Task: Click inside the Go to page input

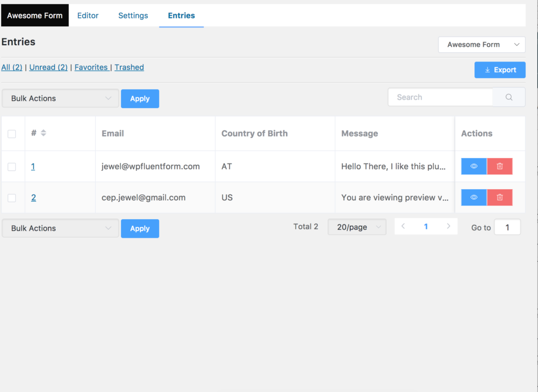Action: pyautogui.click(x=507, y=227)
